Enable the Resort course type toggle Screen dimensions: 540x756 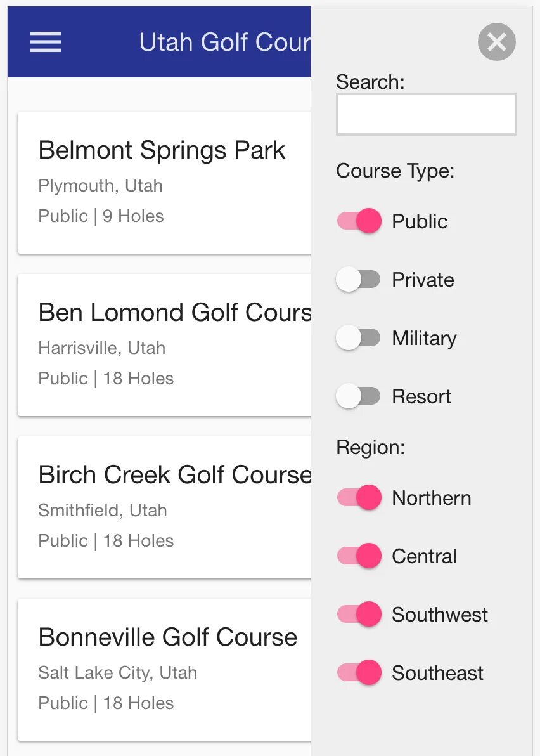click(x=358, y=396)
